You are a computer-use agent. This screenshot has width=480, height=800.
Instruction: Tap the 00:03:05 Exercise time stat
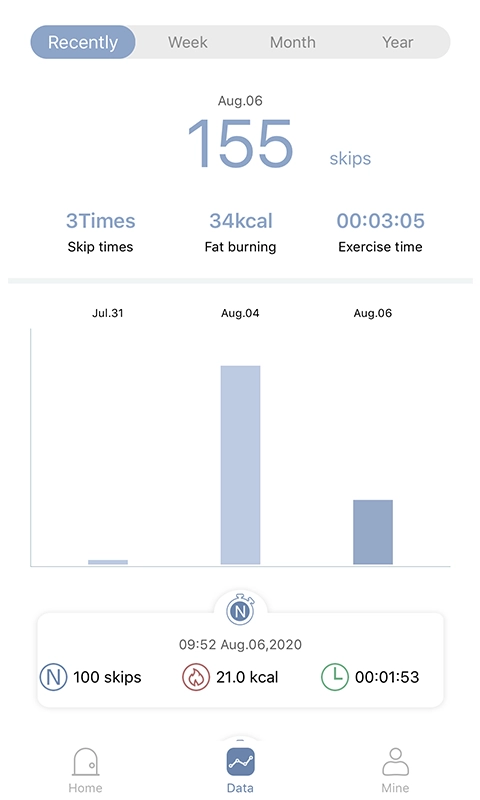click(381, 232)
